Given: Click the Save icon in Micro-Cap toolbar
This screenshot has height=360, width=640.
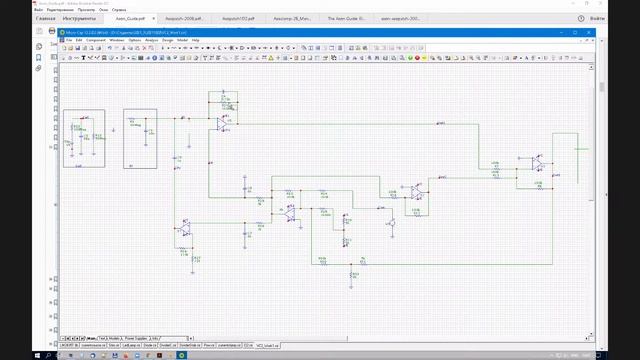Looking at the screenshot, I should 78,48.
